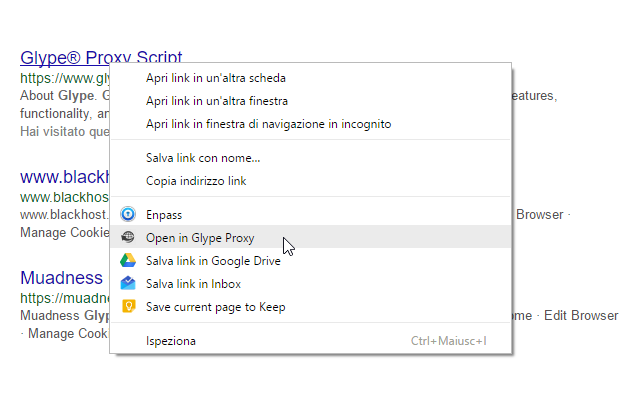The height and width of the screenshot is (400, 640).
Task: Open the Glype® Proxy Script result link
Action: pyautogui.click(x=101, y=57)
